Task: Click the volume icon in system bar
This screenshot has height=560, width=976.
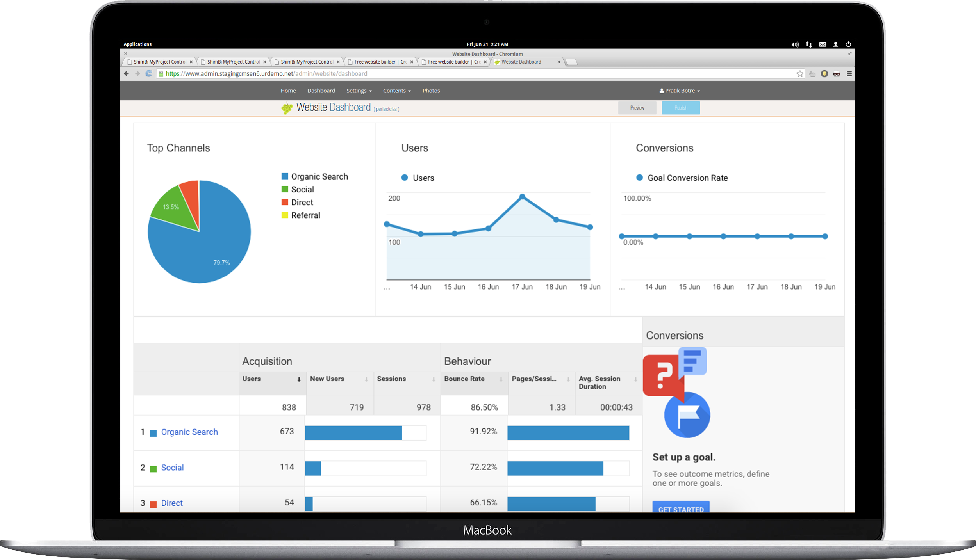Action: pyautogui.click(x=795, y=44)
